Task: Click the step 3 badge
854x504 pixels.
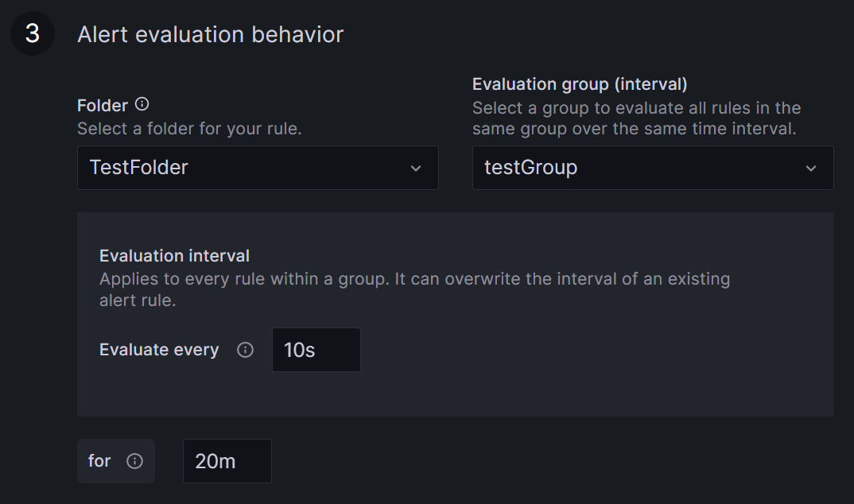Action: click(32, 33)
